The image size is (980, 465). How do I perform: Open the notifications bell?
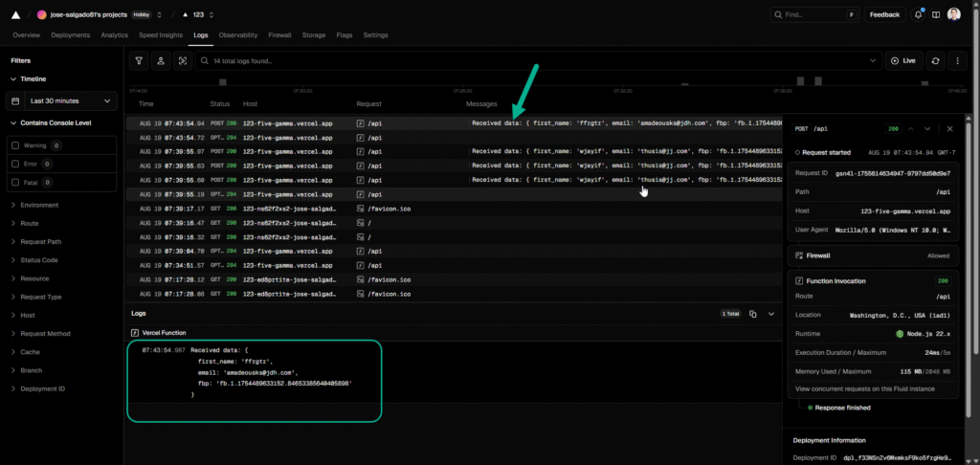918,14
